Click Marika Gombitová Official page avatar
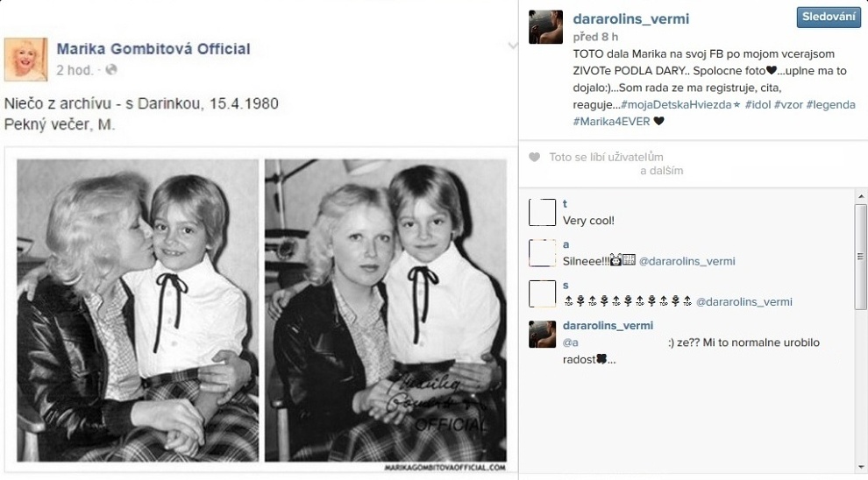Image resolution: width=868 pixels, height=480 pixels. pos(25,60)
